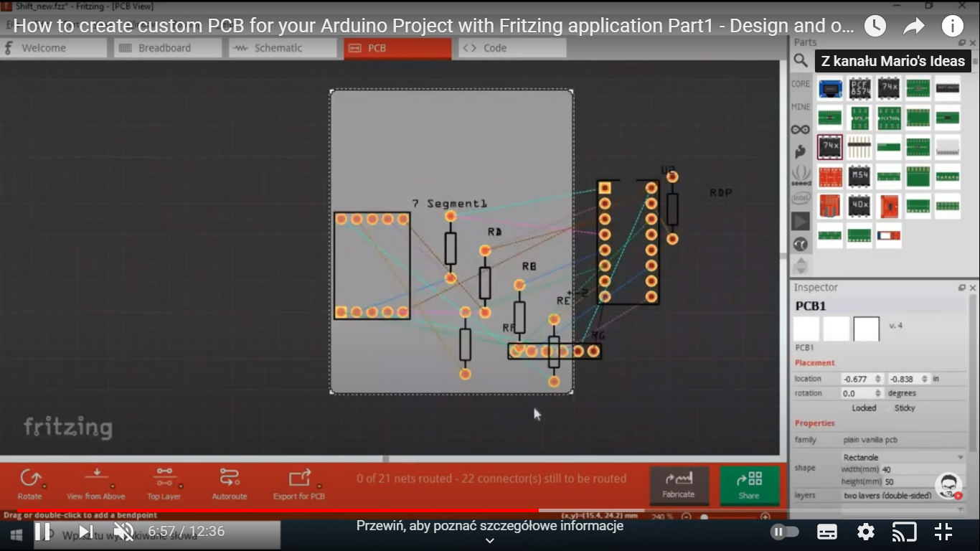980x551 pixels.
Task: Click the first PCB1 image swatch
Action: click(806, 329)
